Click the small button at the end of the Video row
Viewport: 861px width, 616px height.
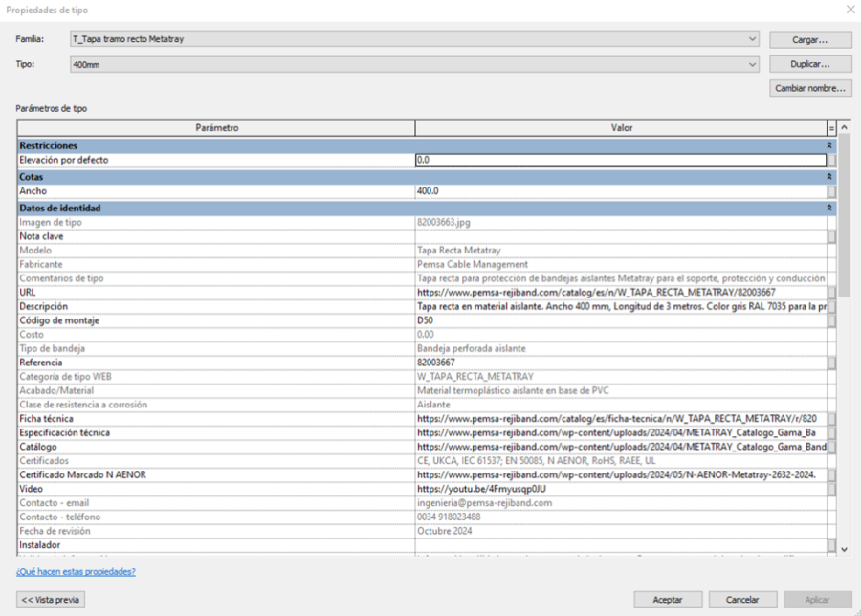[x=832, y=490]
